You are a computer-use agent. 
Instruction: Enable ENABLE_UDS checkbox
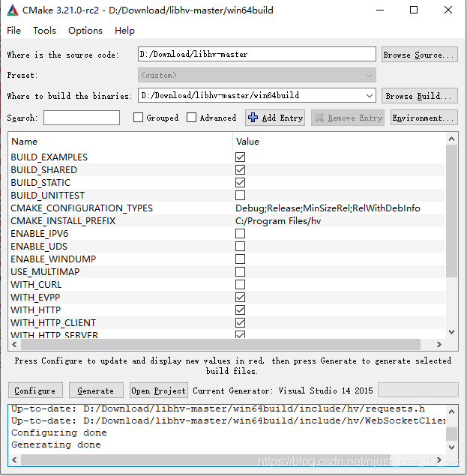point(240,246)
